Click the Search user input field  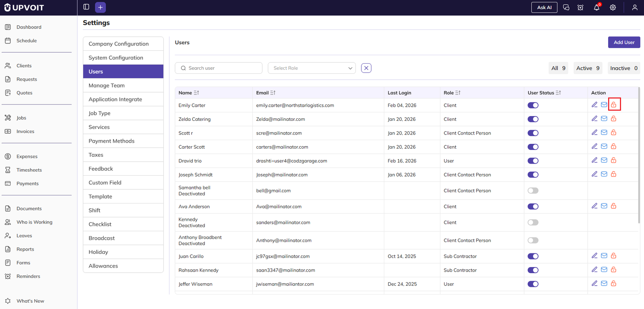[x=219, y=68]
